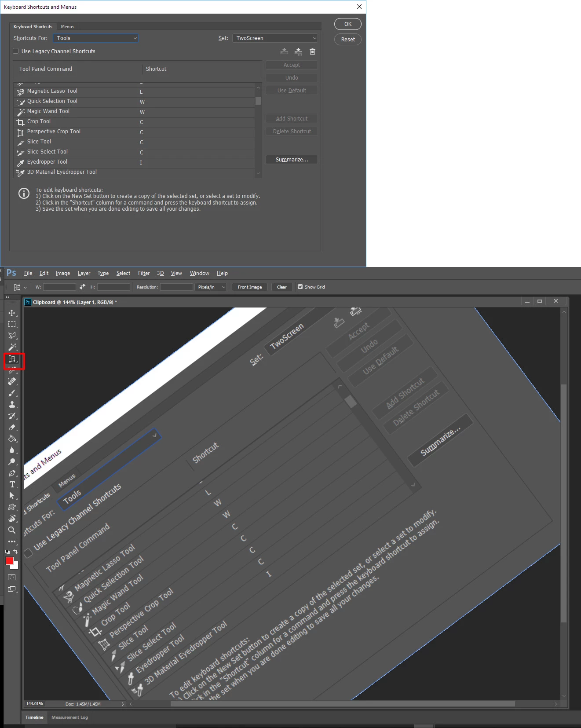Screen dimensions: 581x728
Task: Select the Eraser tool
Action: [x=12, y=428]
